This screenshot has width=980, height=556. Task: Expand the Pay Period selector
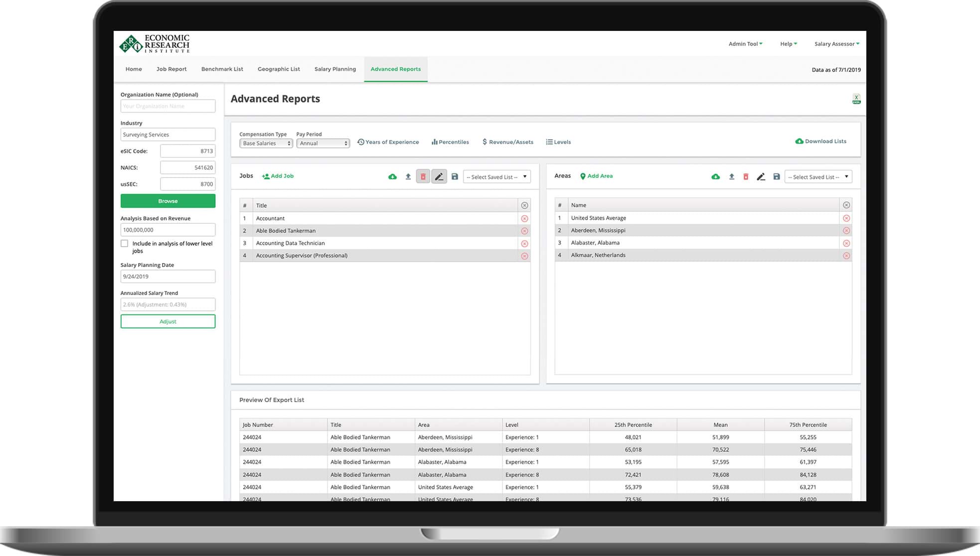click(323, 143)
